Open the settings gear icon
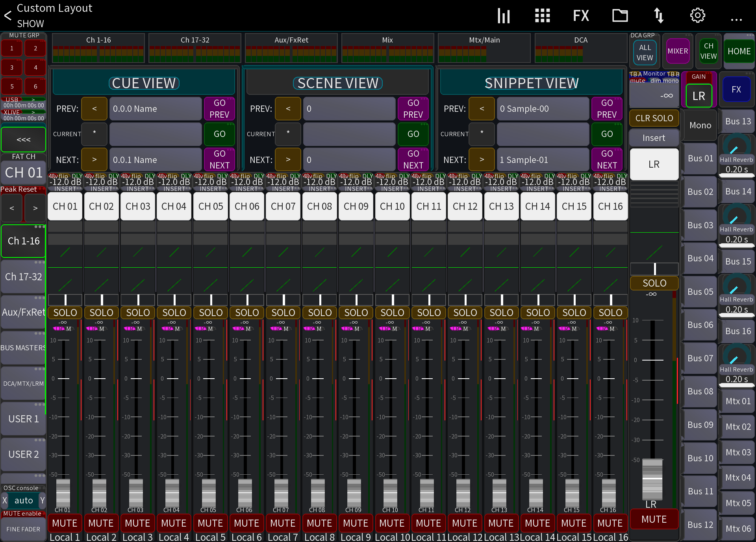756x542 pixels. (x=697, y=16)
